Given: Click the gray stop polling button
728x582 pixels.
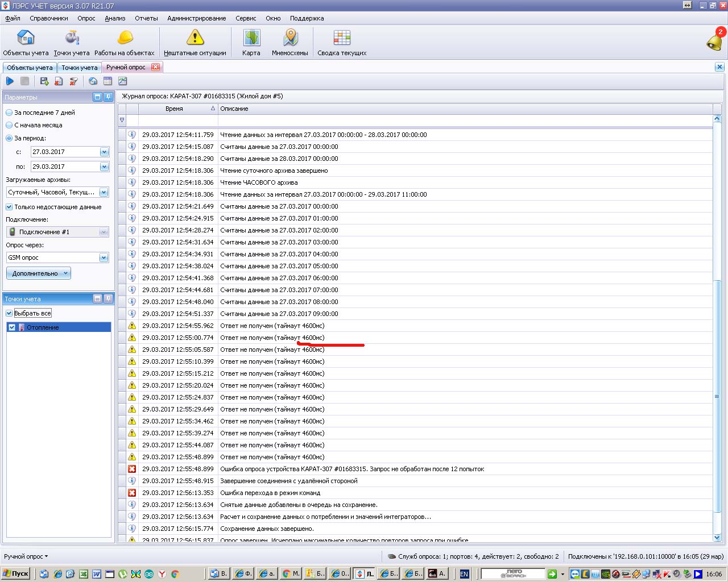Looking at the screenshot, I should point(24,81).
